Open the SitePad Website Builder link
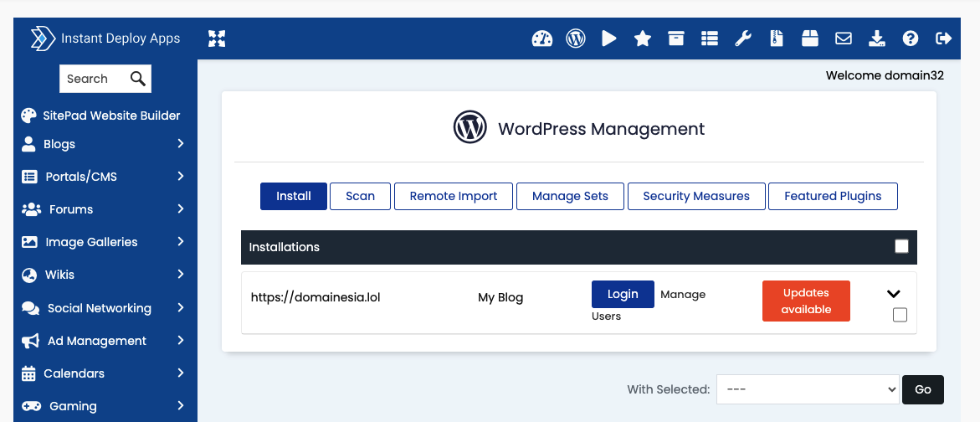Image resolution: width=980 pixels, height=422 pixels. [112, 116]
